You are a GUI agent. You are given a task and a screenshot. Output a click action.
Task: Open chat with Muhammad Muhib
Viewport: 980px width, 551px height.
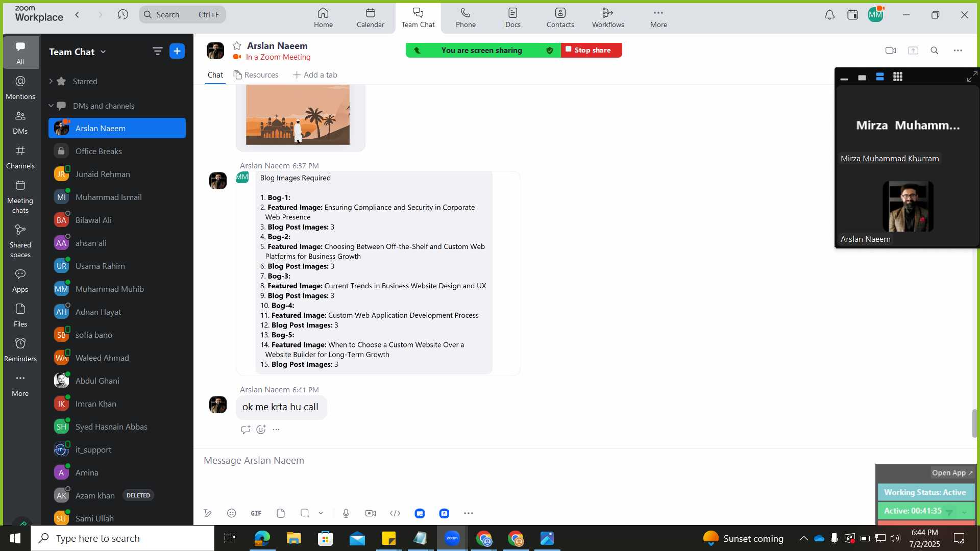coord(117,289)
